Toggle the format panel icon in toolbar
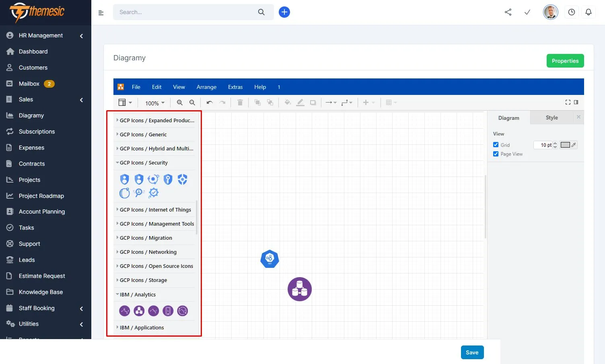 pos(576,102)
